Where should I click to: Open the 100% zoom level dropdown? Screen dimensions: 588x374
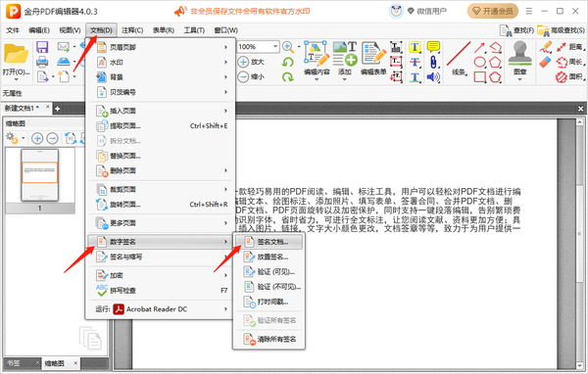(275, 47)
